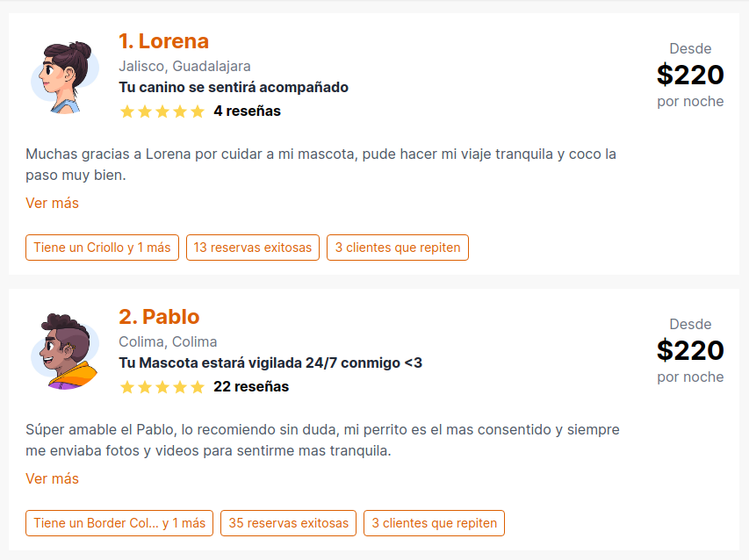Open the 1. Lorena profile heading

pyautogui.click(x=164, y=41)
